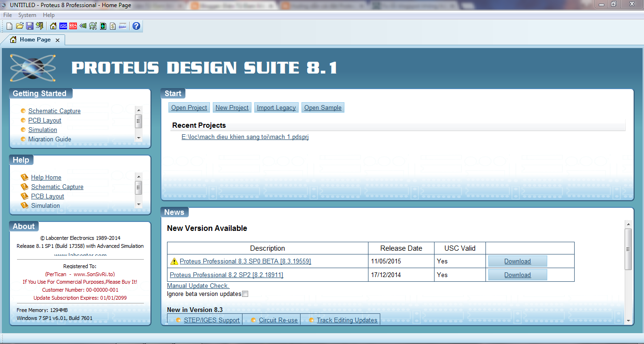Open ISIS schematic capture icon
644x344 pixels.
pyautogui.click(x=63, y=26)
